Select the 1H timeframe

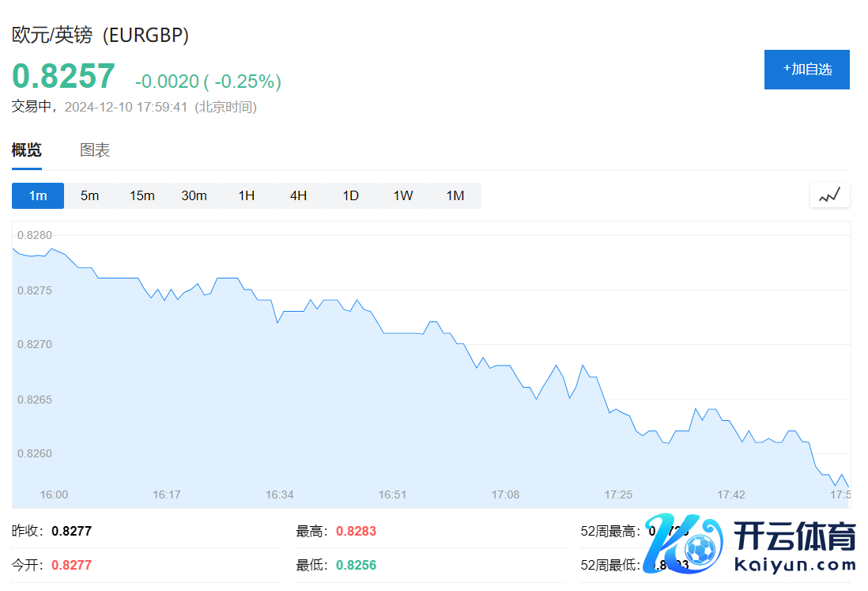pos(247,196)
